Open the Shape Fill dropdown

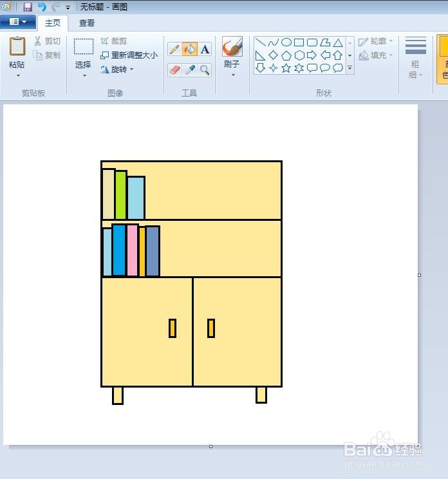(x=376, y=55)
